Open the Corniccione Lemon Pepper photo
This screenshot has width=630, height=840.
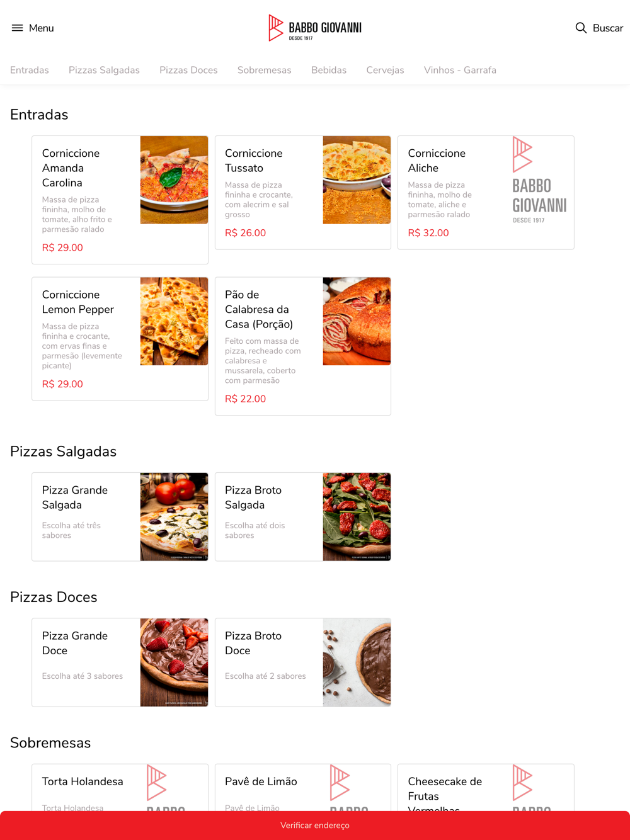(x=174, y=321)
